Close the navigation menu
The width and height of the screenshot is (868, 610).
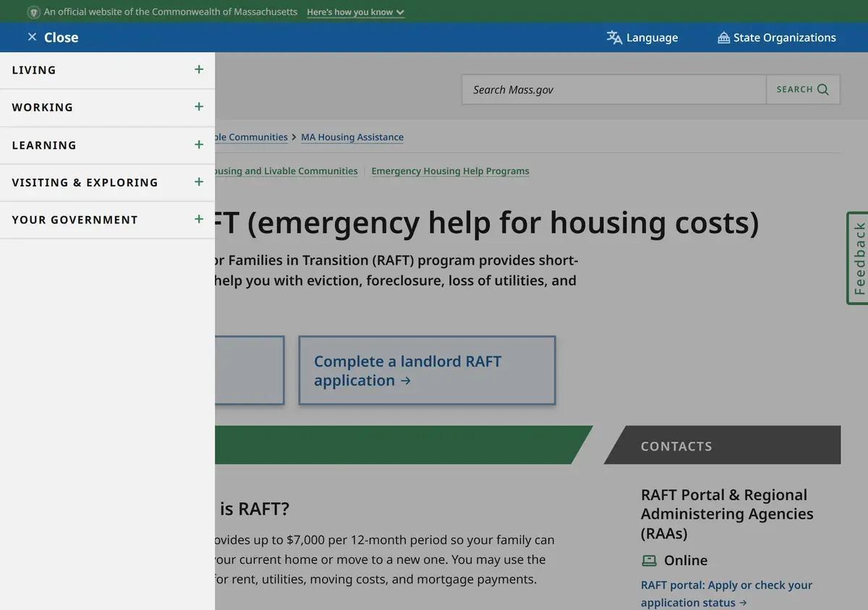coord(53,38)
